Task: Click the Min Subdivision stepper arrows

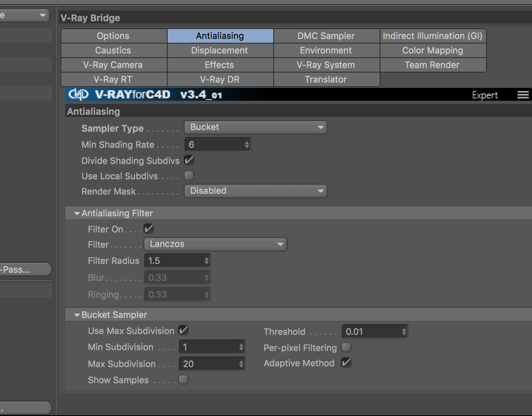Action: 241,347
